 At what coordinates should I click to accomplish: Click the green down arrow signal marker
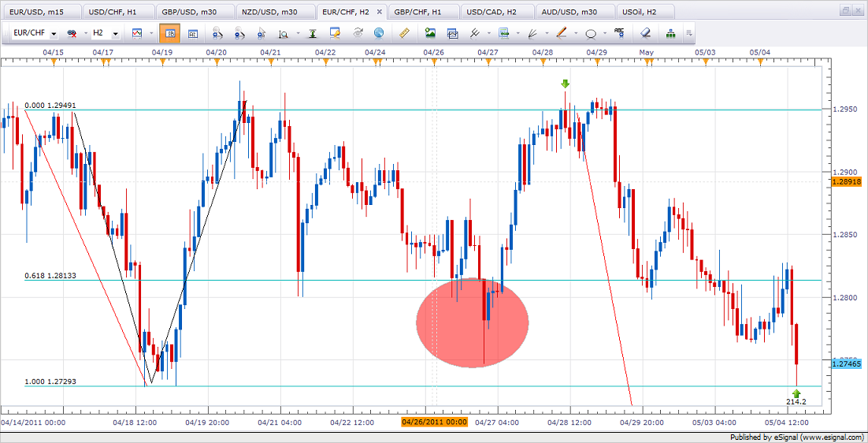click(565, 84)
